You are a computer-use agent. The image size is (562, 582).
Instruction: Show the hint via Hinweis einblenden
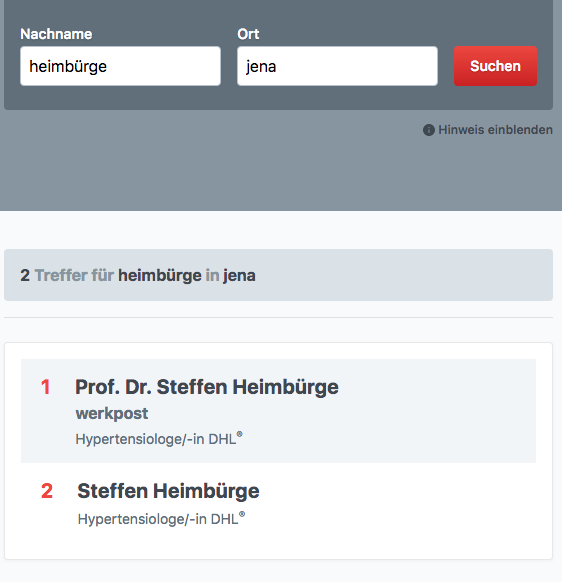pyautogui.click(x=495, y=130)
